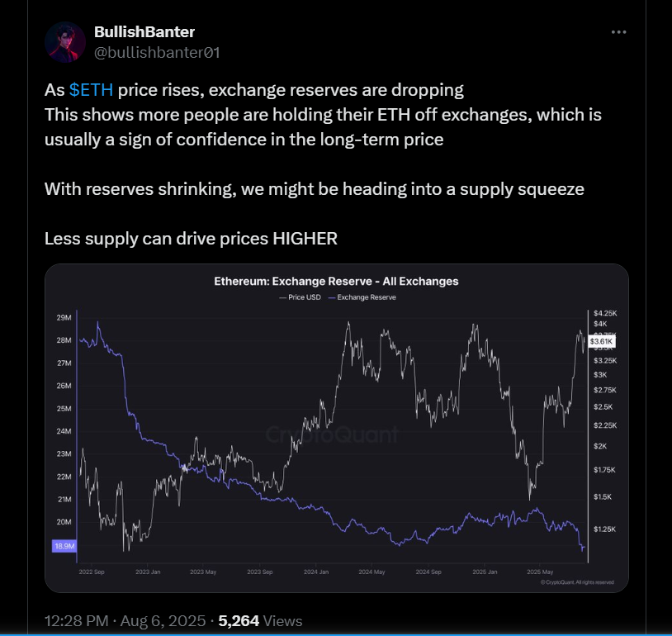
Task: Click the Aug 6, 2025 date
Action: point(163,620)
